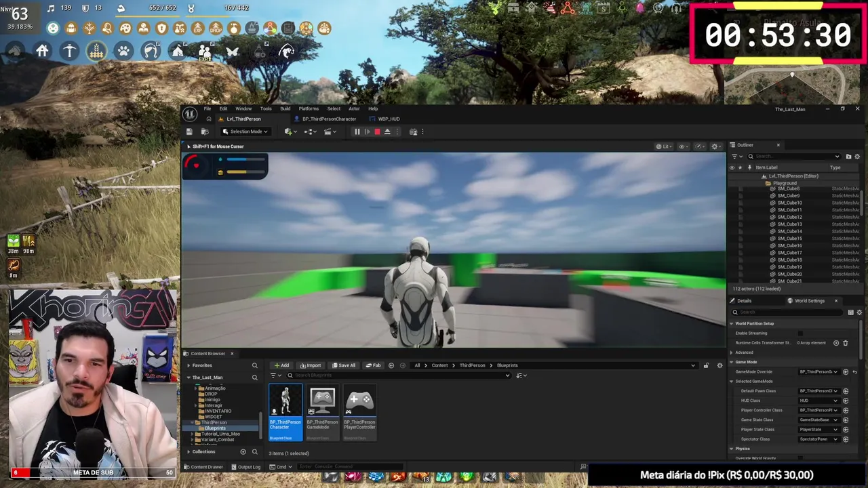Open the Actor menu
The width and height of the screenshot is (868, 488).
click(354, 108)
